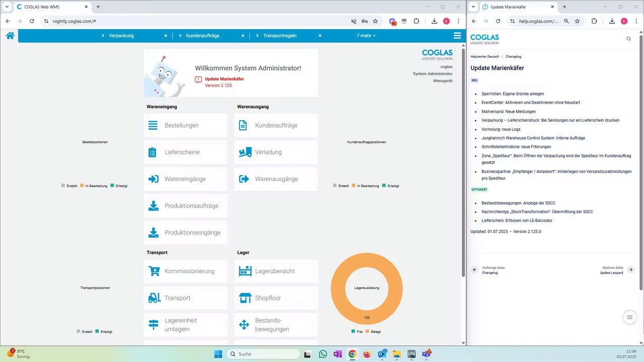Toggle 'Erledigt' legend in Bestellpositionen chart

point(119,186)
